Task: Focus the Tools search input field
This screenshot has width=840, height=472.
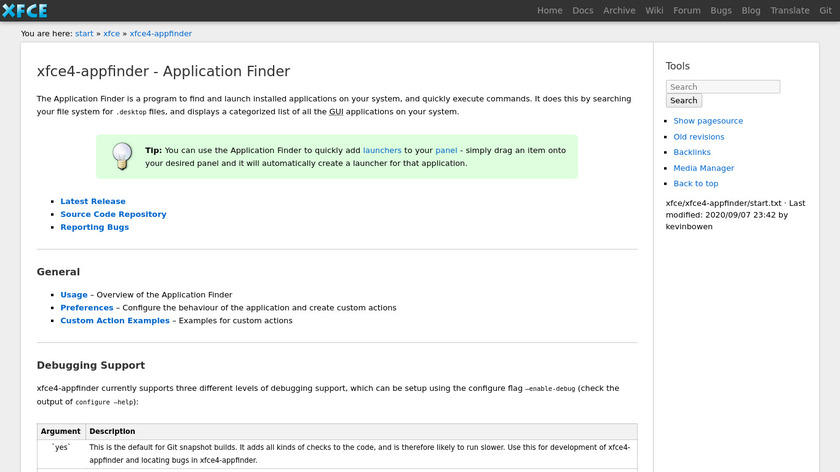Action: 723,87
